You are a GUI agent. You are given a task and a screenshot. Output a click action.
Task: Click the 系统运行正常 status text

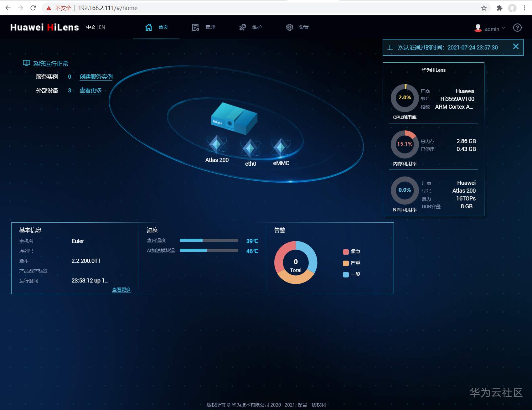(x=51, y=64)
